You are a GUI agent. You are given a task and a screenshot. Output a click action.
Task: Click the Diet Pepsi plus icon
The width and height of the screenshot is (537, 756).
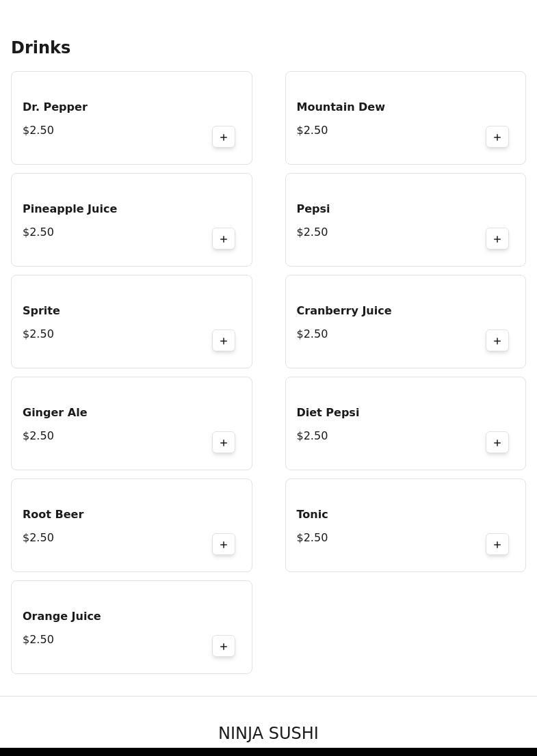[497, 443]
